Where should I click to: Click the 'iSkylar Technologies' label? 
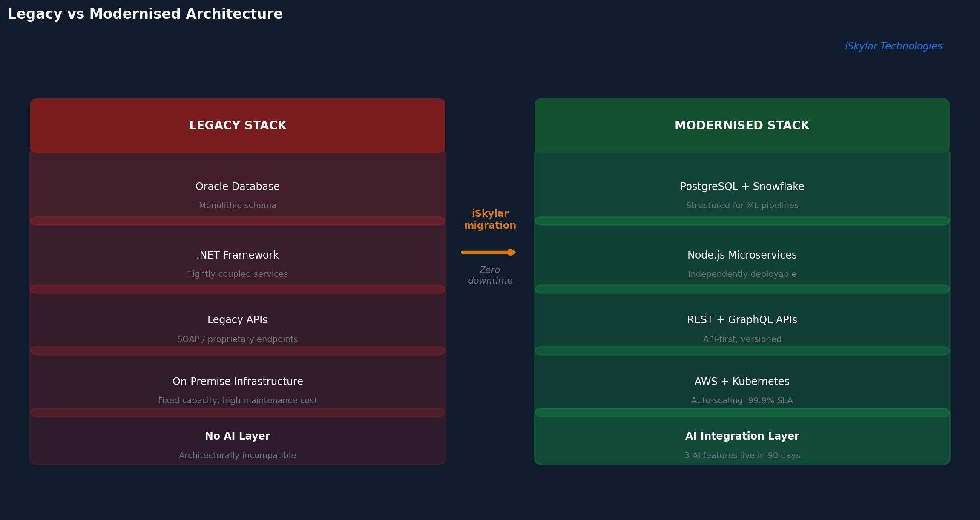pyautogui.click(x=894, y=46)
